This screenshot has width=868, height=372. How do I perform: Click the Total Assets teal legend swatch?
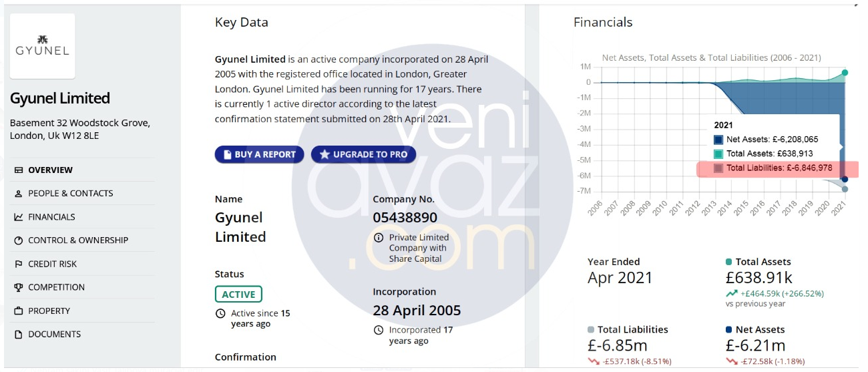click(718, 154)
